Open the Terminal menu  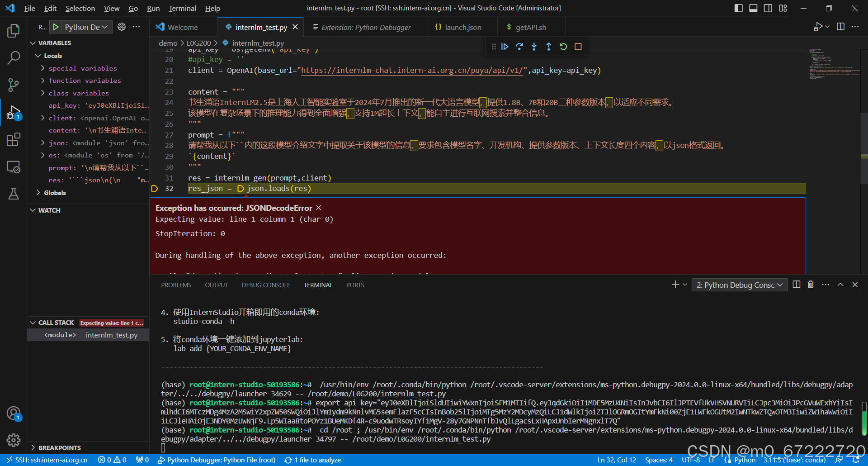coord(182,8)
